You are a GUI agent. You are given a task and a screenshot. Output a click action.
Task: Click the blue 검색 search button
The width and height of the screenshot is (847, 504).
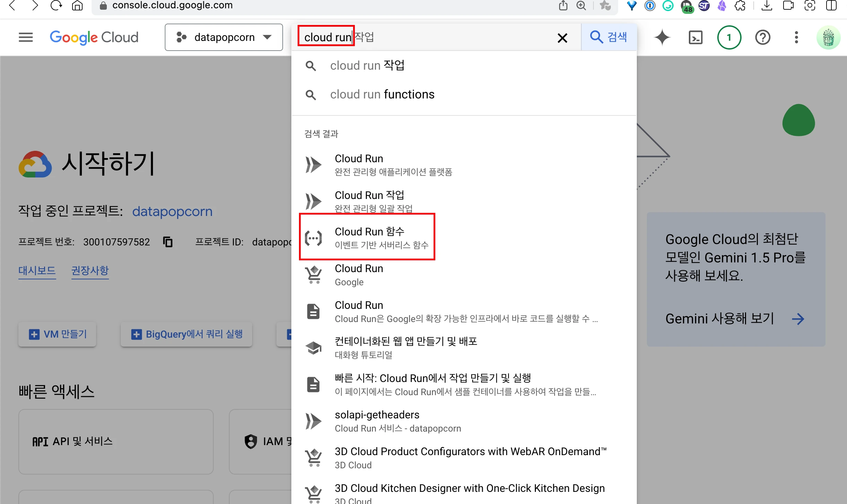tap(609, 37)
